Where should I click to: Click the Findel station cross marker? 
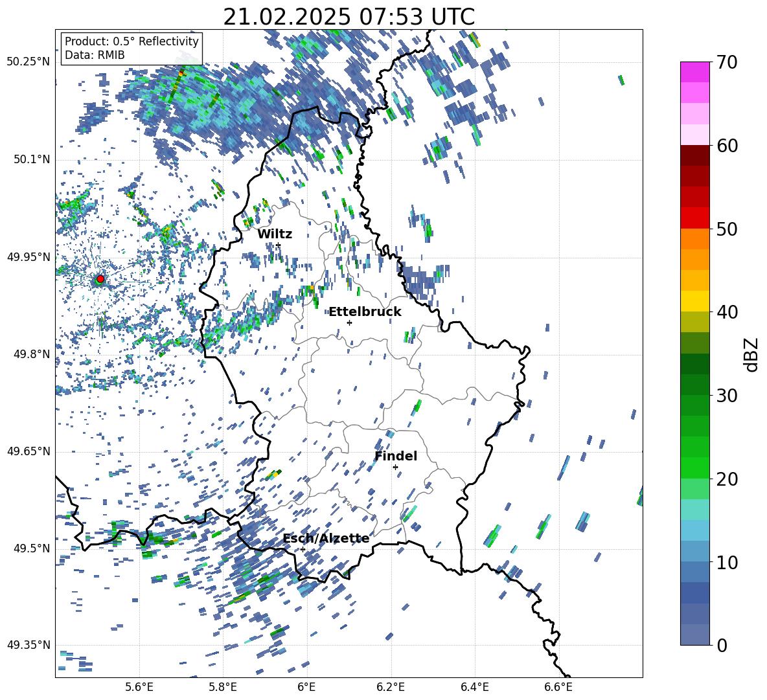point(395,468)
